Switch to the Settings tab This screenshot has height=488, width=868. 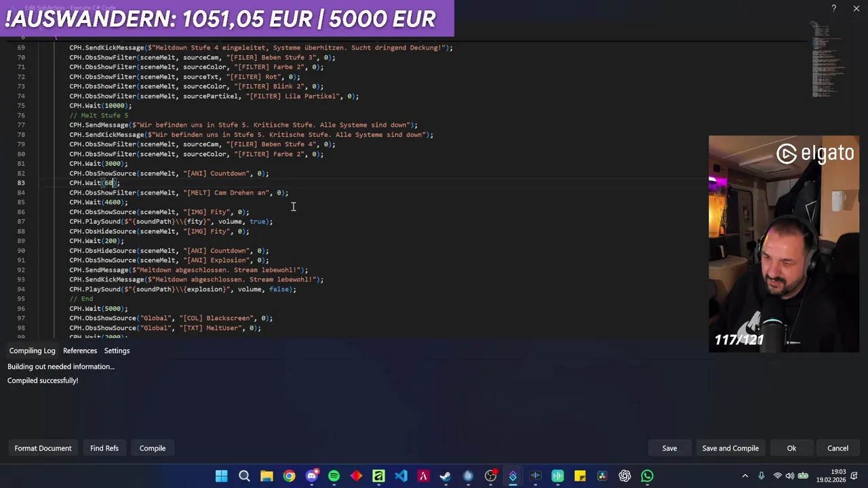click(117, 350)
